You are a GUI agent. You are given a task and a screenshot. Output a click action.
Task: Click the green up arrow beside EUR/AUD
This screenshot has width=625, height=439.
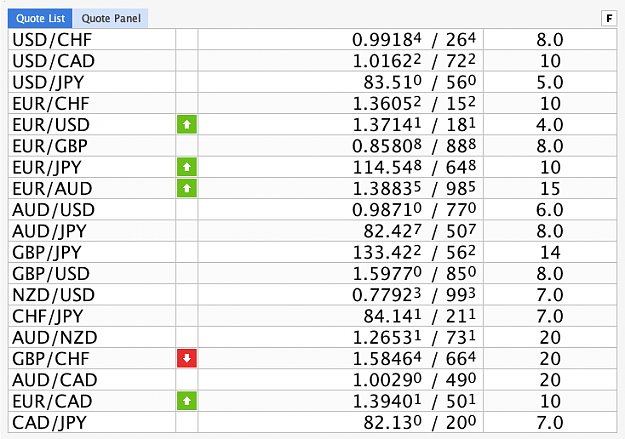click(187, 189)
